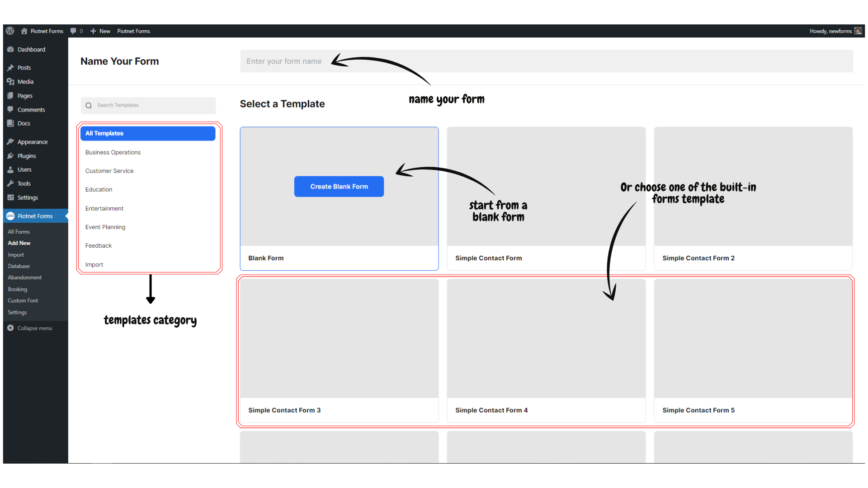Screen dimensions: 868x488
Task: Click the Settings sliders icon in sidebar
Action: (x=10, y=197)
